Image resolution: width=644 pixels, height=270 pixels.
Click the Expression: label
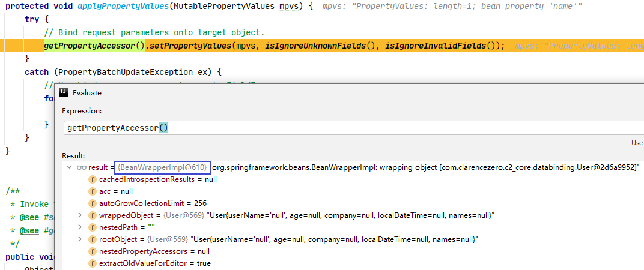[82, 111]
